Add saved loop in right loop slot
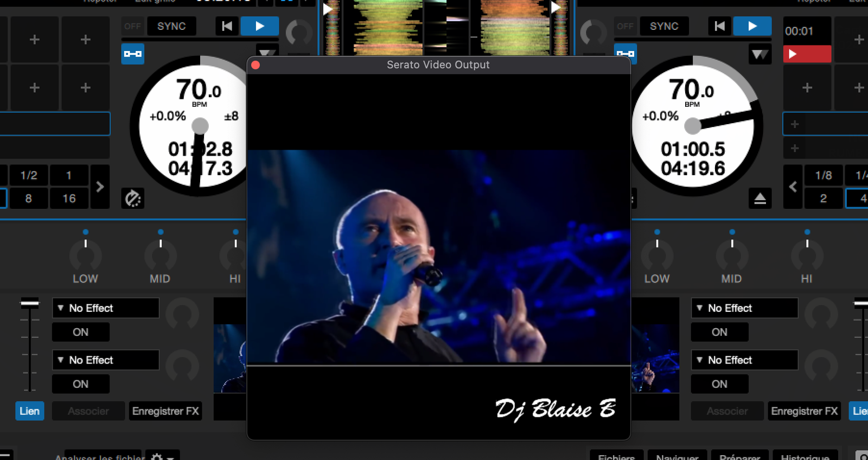This screenshot has height=460, width=868. (x=825, y=124)
